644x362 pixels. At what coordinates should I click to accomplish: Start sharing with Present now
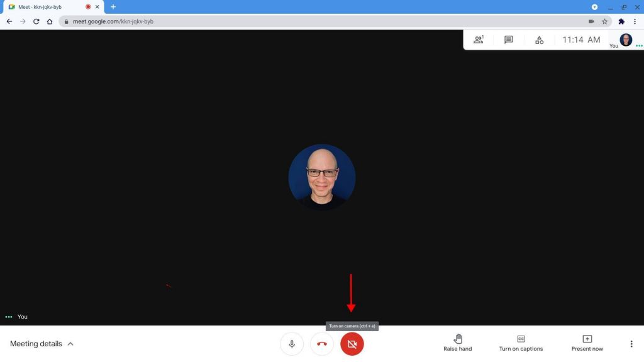pos(586,339)
